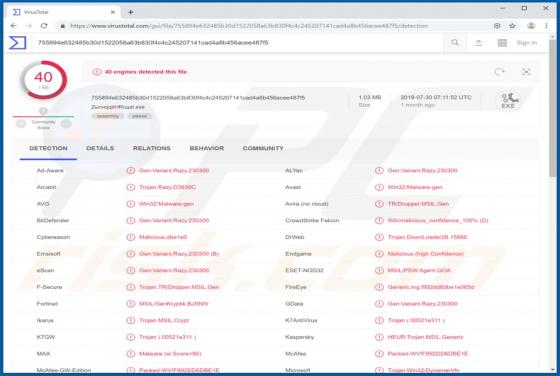Image resolution: width=560 pixels, height=376 pixels.
Task: Click the icon left of bookmark star
Action: 497,26
